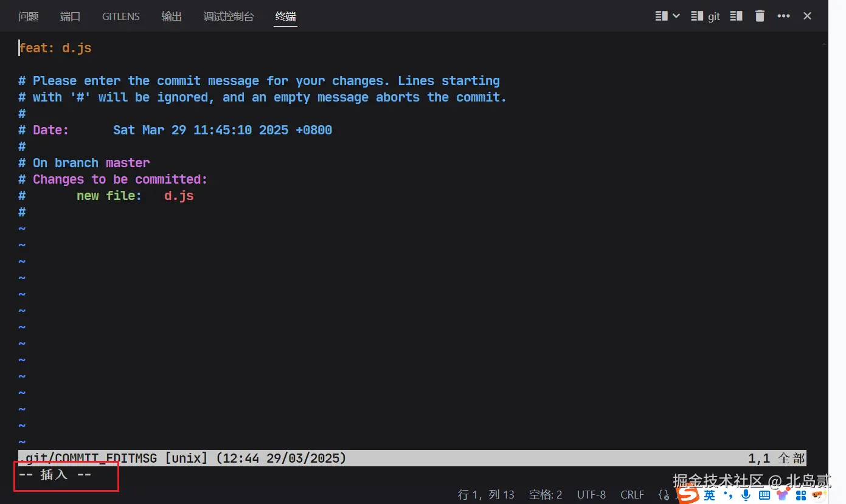Click the new terminal split-layout icon
This screenshot has height=504, width=846.
(x=661, y=16)
